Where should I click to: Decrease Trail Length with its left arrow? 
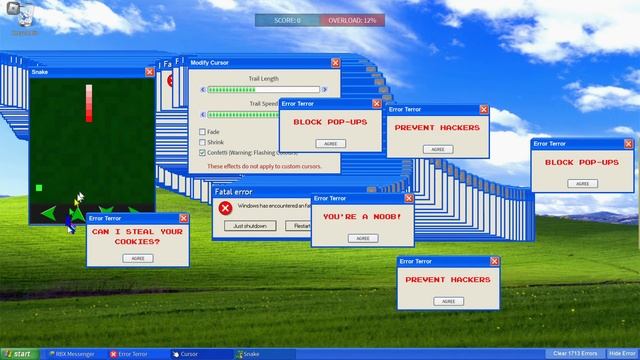click(203, 89)
